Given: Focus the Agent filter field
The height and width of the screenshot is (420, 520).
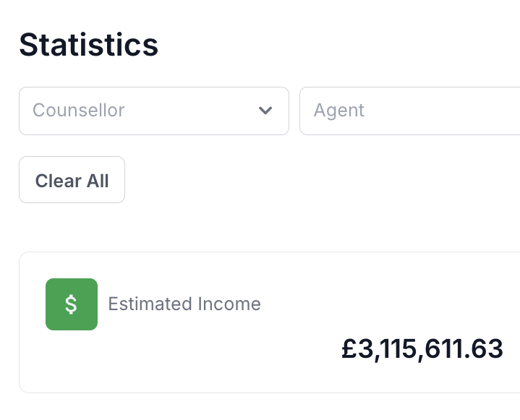Looking at the screenshot, I should click(x=410, y=111).
